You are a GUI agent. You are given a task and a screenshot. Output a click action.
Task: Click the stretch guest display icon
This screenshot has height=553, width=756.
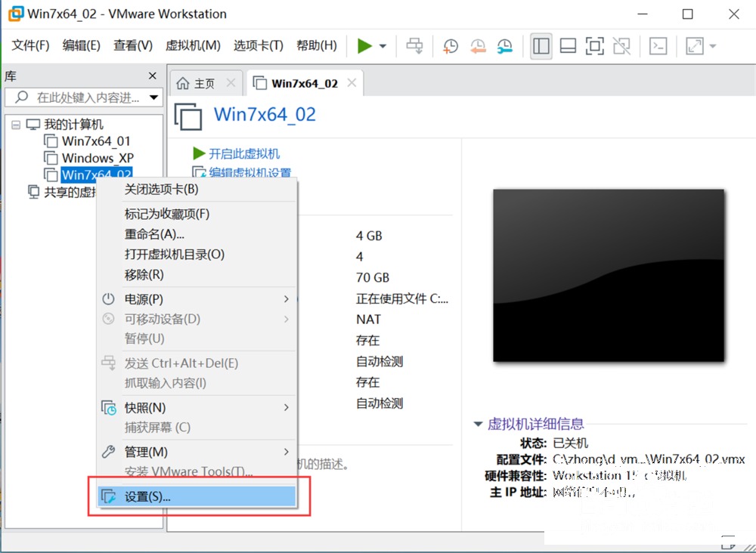tap(694, 46)
